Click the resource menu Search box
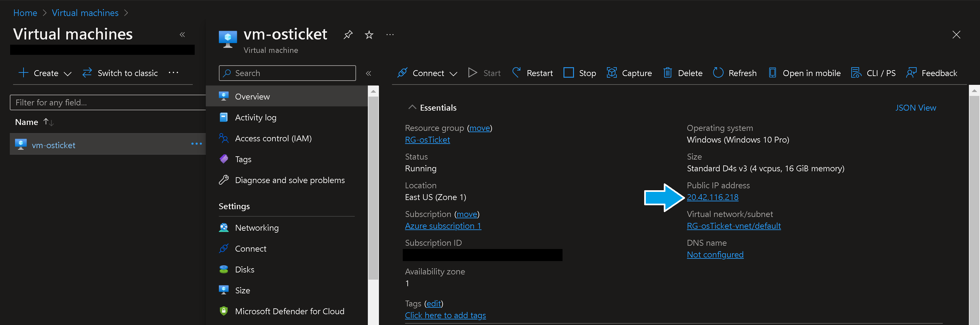This screenshot has height=325, width=980. coord(287,73)
